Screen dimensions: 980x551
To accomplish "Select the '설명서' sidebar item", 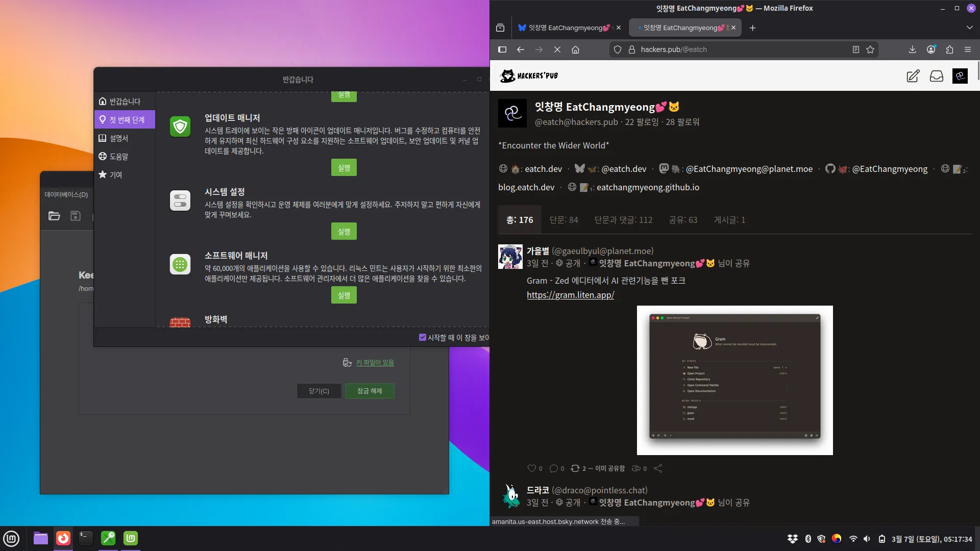I will pos(119,138).
